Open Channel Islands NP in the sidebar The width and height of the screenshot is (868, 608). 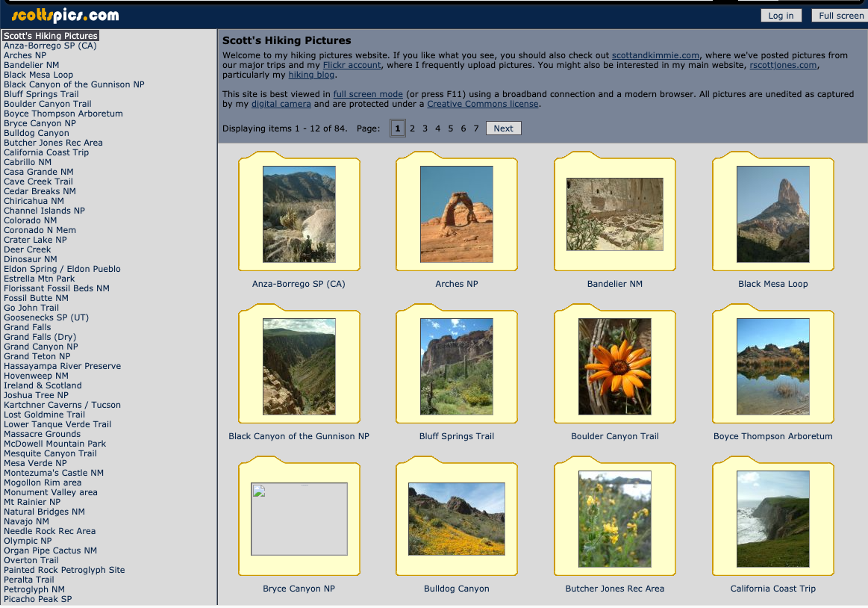click(44, 211)
